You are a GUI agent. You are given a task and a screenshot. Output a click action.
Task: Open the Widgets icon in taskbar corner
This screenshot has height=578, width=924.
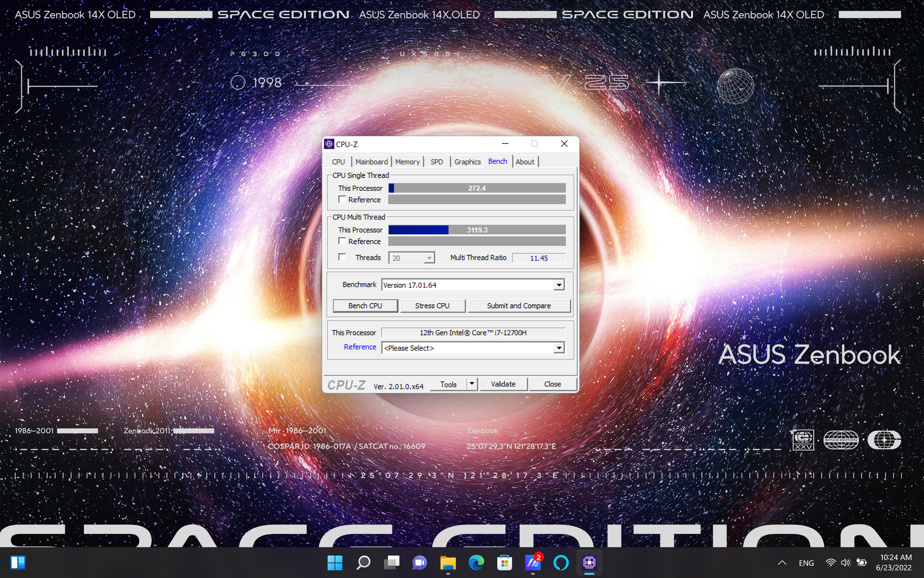(18, 562)
